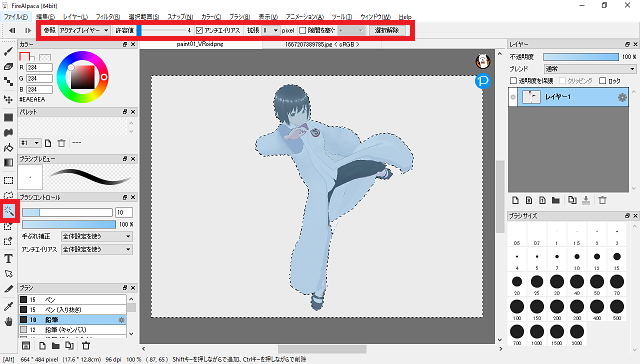Open the ファイル menu

pos(16,17)
